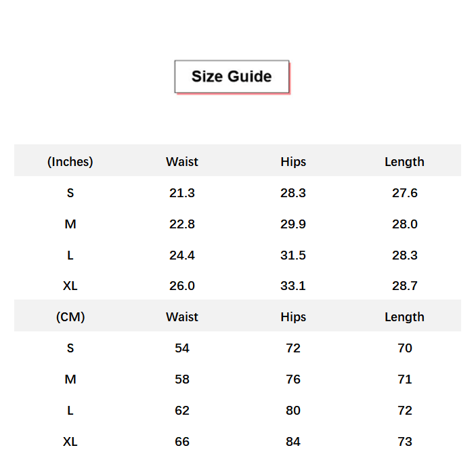Screen dimensions: 476x473
Task: Select the (Inches) header cell
Action: (70, 161)
